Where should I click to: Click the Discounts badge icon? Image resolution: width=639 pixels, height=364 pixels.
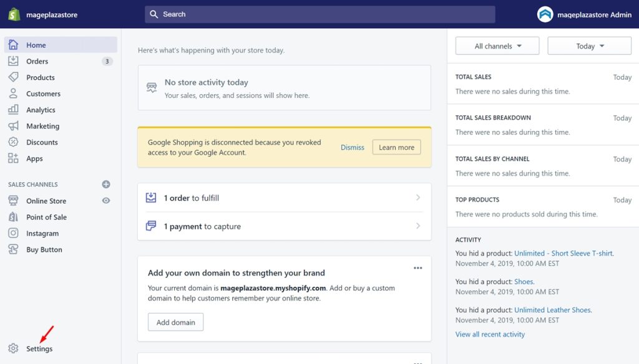coord(13,142)
